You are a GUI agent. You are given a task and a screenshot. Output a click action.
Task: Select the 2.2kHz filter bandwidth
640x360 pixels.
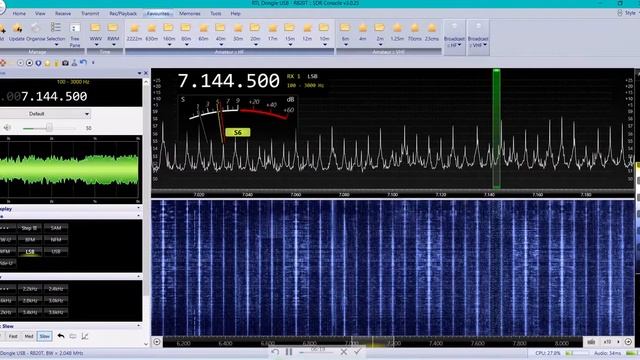(x=30, y=289)
